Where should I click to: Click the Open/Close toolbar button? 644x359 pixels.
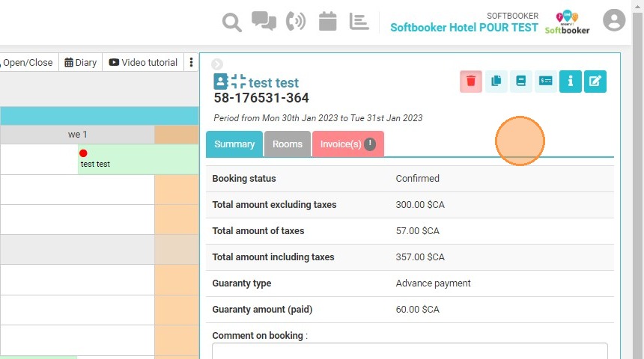[x=28, y=62]
